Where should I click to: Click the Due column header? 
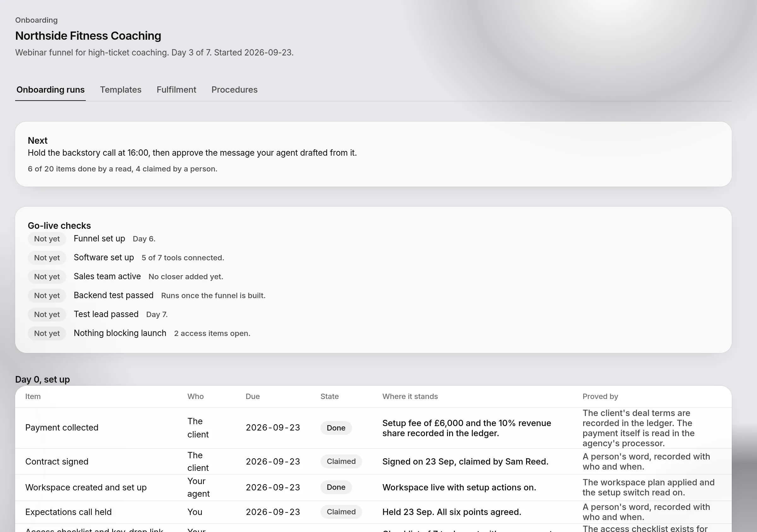pyautogui.click(x=253, y=396)
